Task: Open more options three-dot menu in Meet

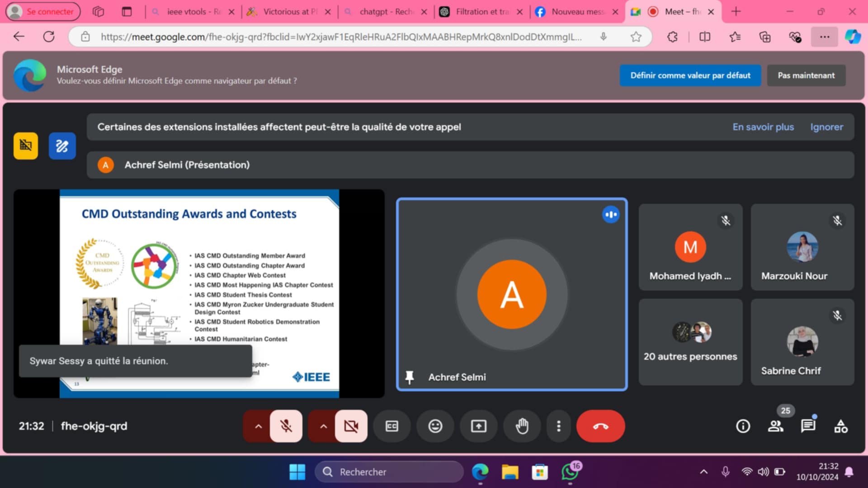Action: 559,426
